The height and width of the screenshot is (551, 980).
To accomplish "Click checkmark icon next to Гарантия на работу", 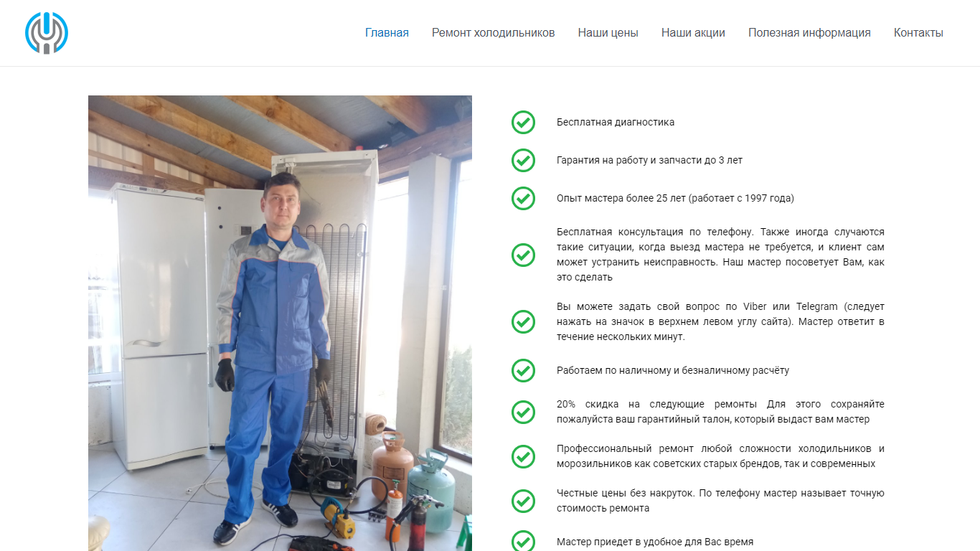I will point(523,160).
